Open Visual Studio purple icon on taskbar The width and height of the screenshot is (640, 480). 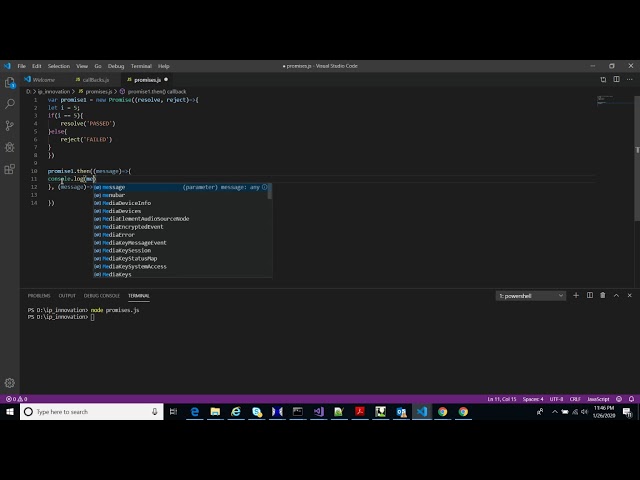318,411
